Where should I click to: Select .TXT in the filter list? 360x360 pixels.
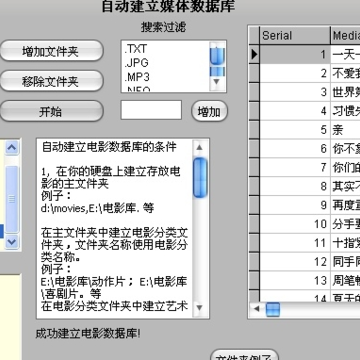coord(136,49)
